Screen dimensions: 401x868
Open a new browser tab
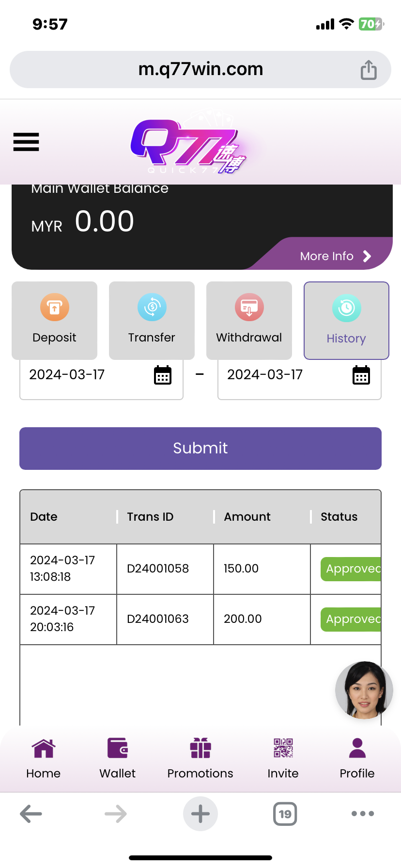tap(200, 814)
